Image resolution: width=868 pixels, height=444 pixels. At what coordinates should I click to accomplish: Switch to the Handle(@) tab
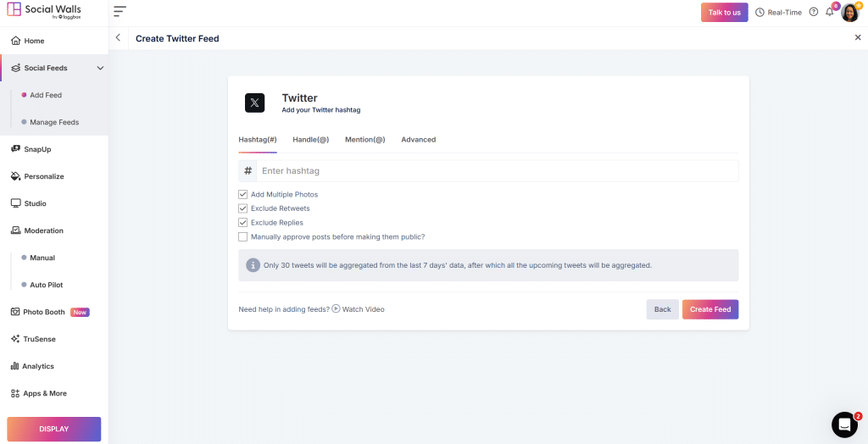point(310,140)
